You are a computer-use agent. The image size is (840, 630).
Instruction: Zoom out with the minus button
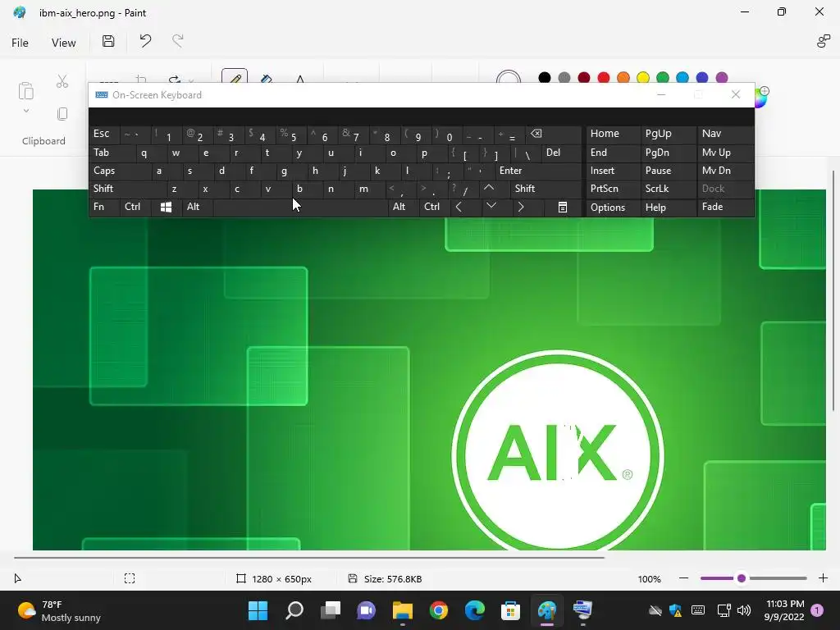683,578
